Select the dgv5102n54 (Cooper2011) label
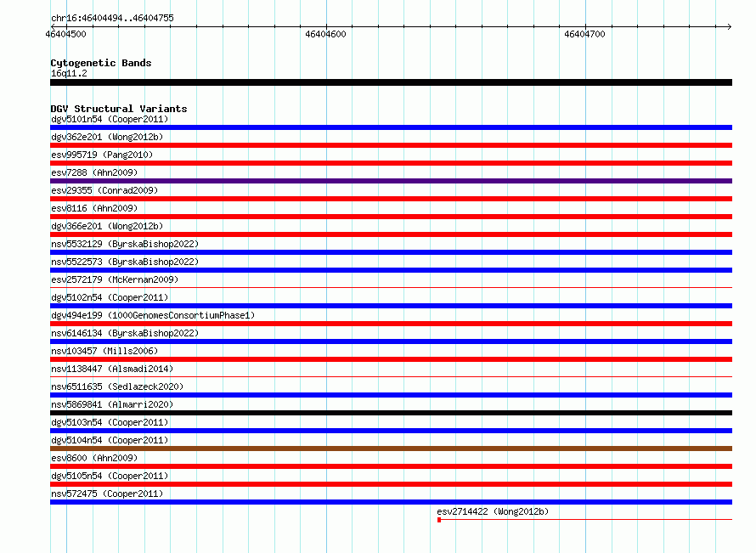Image resolution: width=756 pixels, height=553 pixels. 110,297
